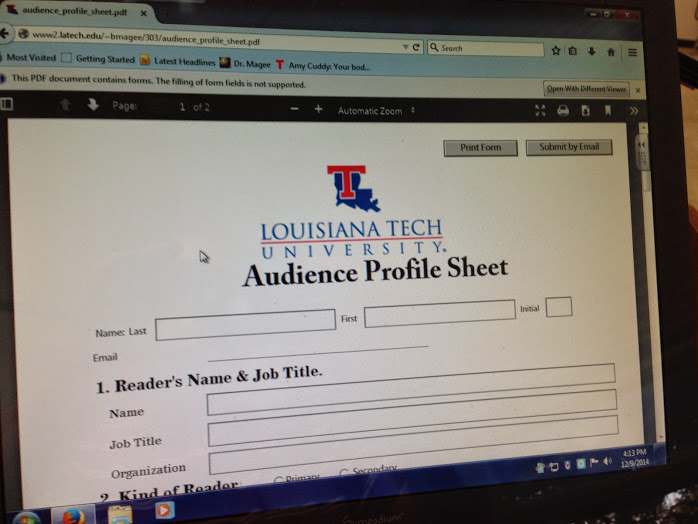Open the Firefox hamburger menu
The height and width of the screenshot is (524, 698).
pos(632,53)
